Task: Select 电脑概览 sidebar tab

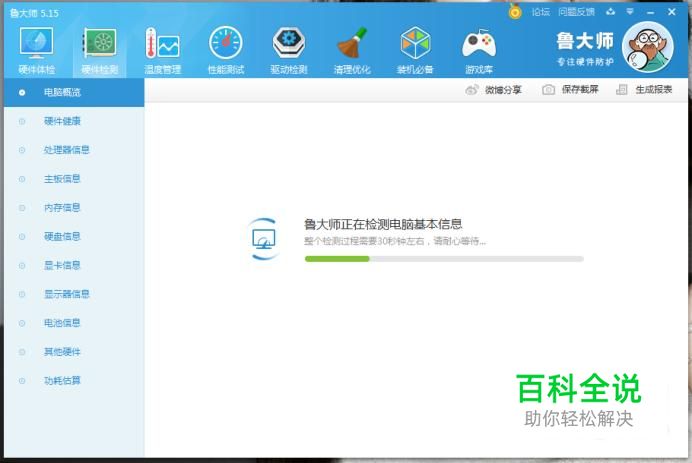Action: [x=74, y=93]
